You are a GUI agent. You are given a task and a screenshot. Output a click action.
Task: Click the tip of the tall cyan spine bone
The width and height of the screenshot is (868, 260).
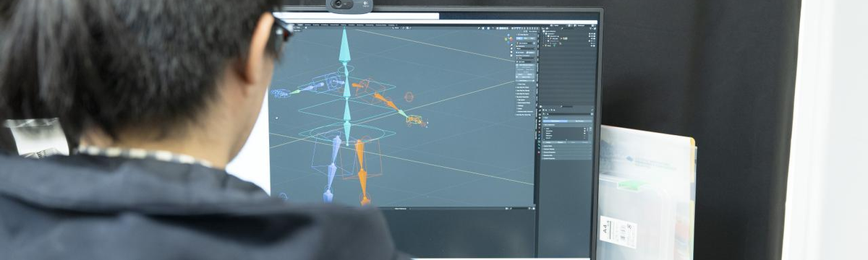(345, 32)
